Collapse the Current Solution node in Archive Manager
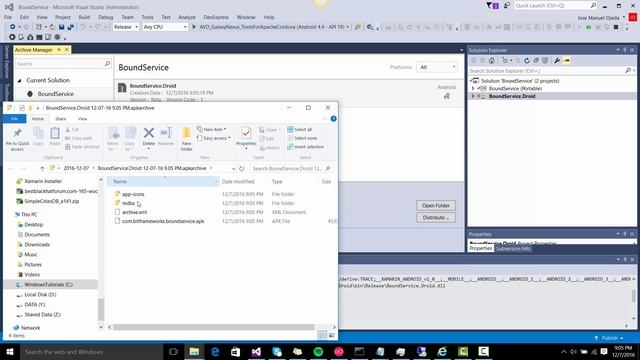640x360 pixels. [19, 80]
